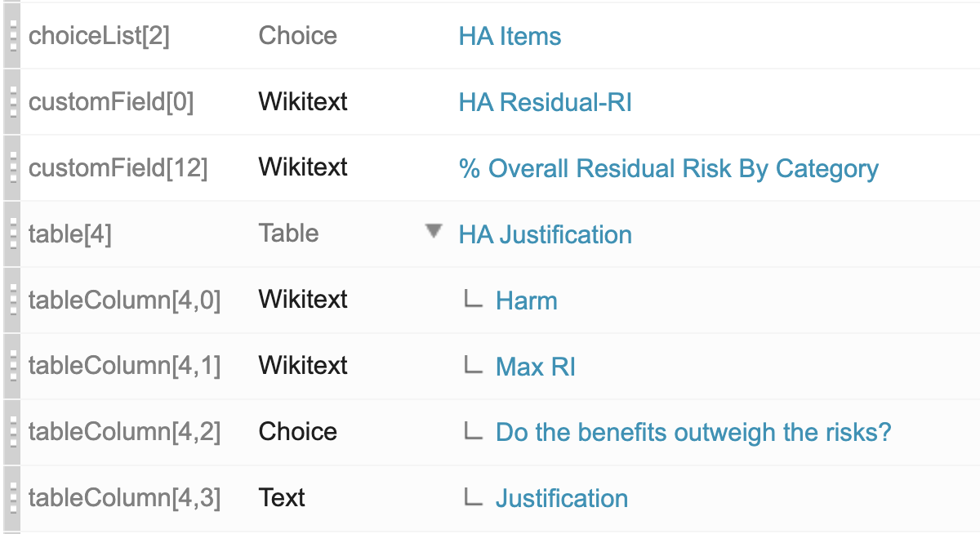
Task: Open the HA Justification table link
Action: point(545,235)
